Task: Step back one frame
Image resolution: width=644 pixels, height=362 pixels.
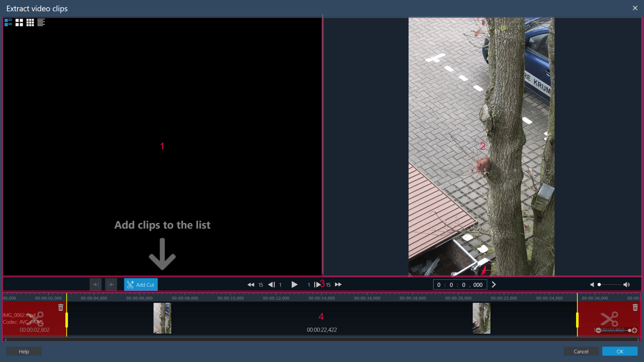Action: [271, 285]
